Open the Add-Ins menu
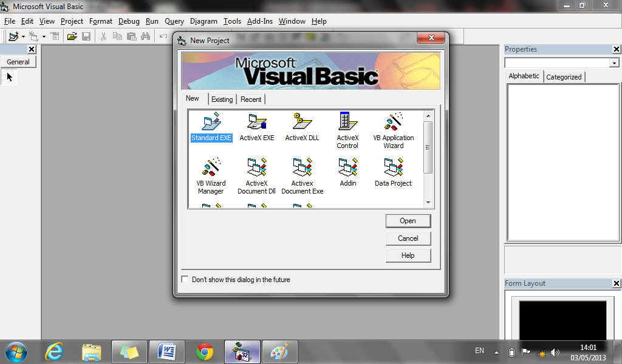 260,21
